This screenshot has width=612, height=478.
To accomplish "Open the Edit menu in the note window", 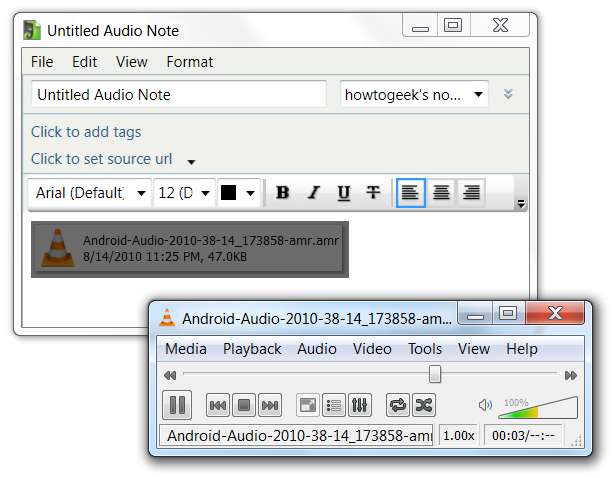I will click(85, 62).
